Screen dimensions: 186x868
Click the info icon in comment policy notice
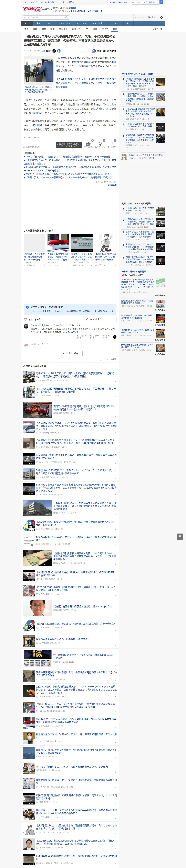tap(27, 307)
